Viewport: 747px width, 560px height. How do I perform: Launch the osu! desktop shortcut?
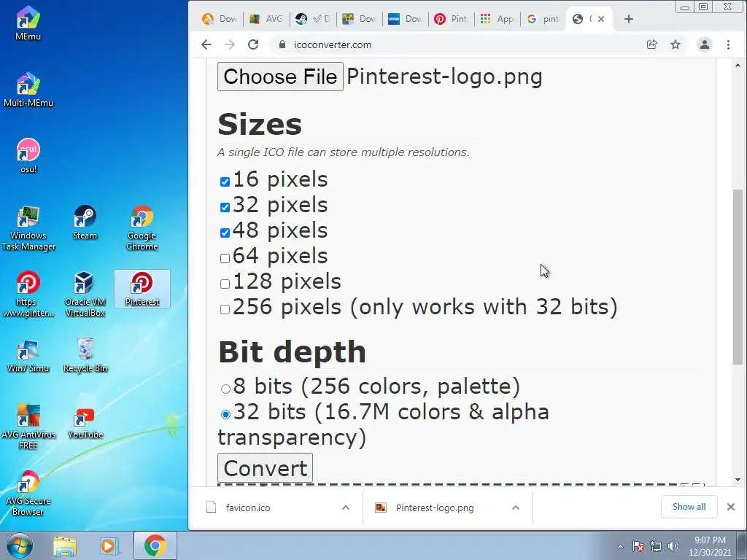[28, 156]
